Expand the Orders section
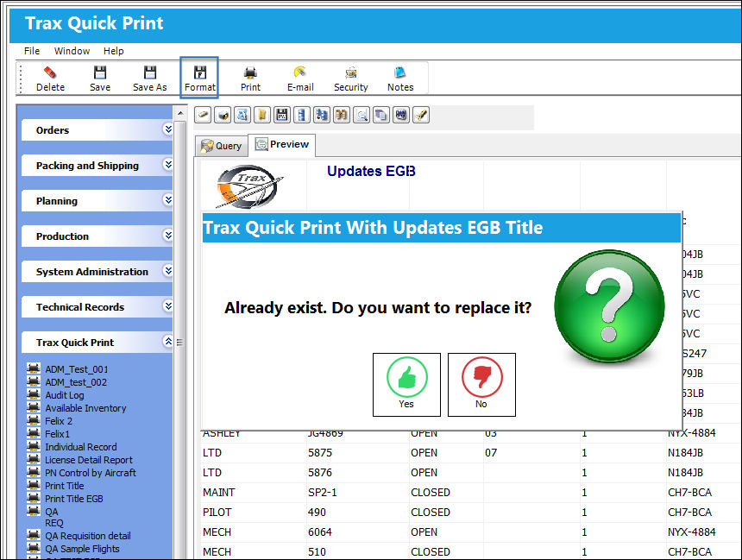742x560 pixels. click(168, 129)
